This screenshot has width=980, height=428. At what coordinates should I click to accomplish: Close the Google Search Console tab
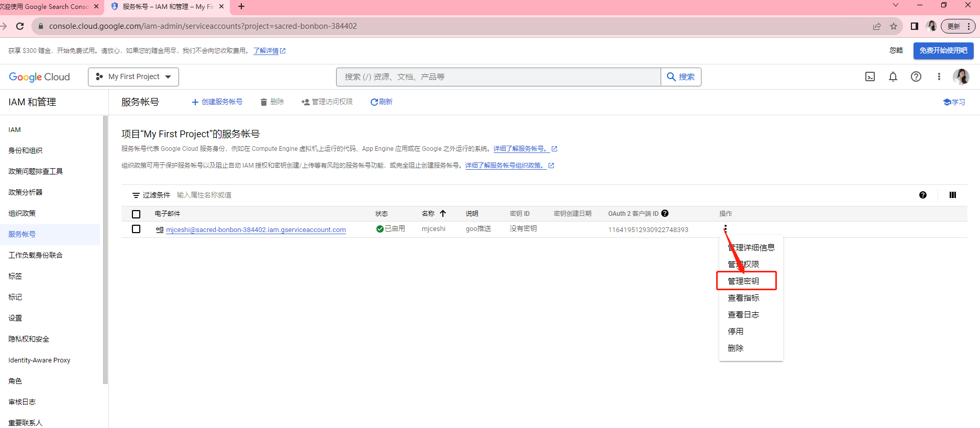[96, 6]
